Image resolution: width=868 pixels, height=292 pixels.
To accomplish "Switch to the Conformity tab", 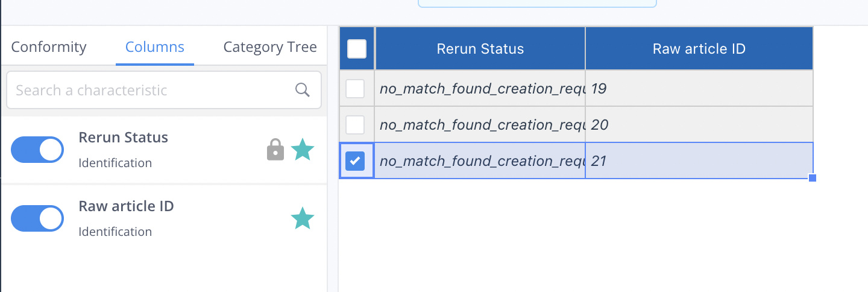I will click(x=49, y=47).
